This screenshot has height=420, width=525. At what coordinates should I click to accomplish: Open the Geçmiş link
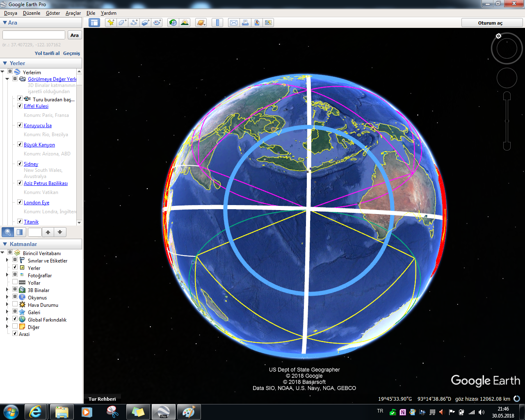click(71, 53)
